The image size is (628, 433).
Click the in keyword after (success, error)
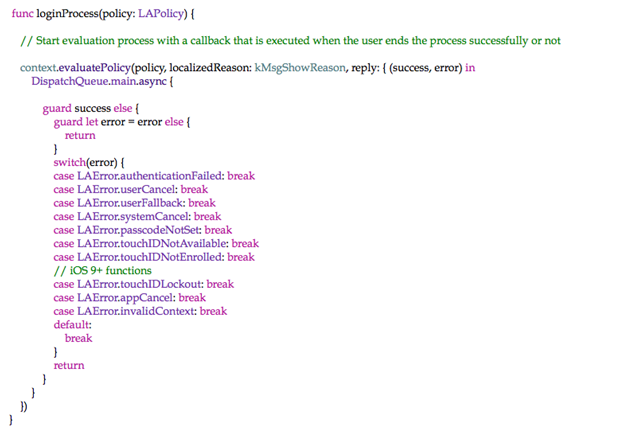pos(470,68)
